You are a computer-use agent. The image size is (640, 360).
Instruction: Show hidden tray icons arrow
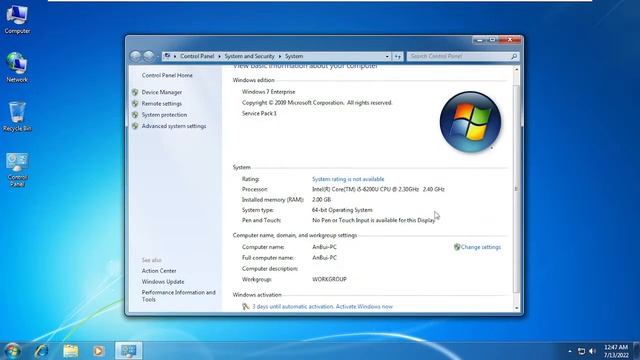point(570,351)
